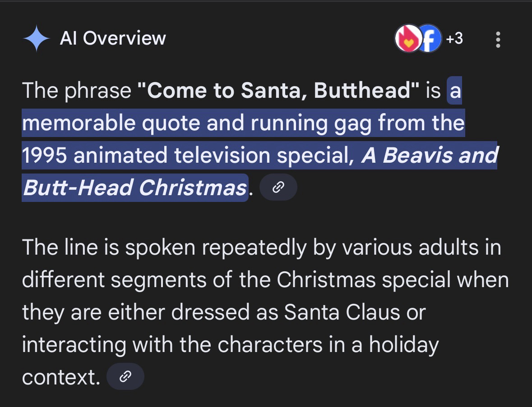
Task: Open the three-dot more options menu
Action: pyautogui.click(x=498, y=40)
